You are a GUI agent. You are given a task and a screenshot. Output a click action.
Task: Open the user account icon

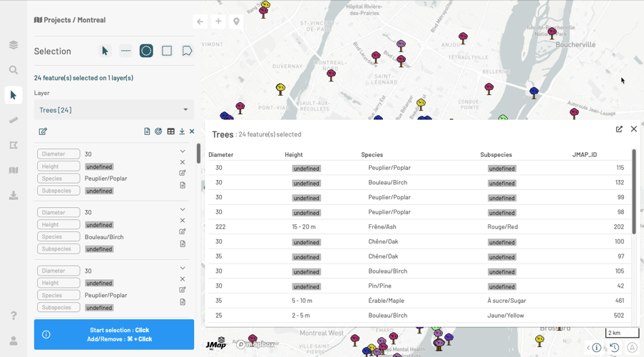(x=14, y=341)
